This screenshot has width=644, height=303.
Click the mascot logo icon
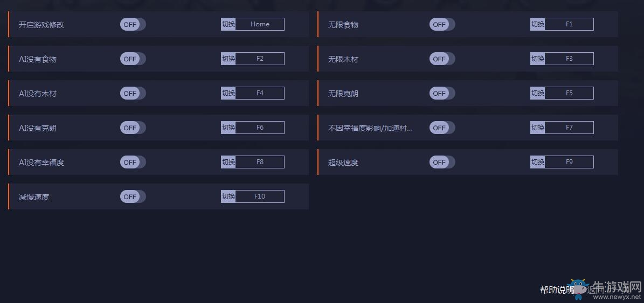coord(579,288)
